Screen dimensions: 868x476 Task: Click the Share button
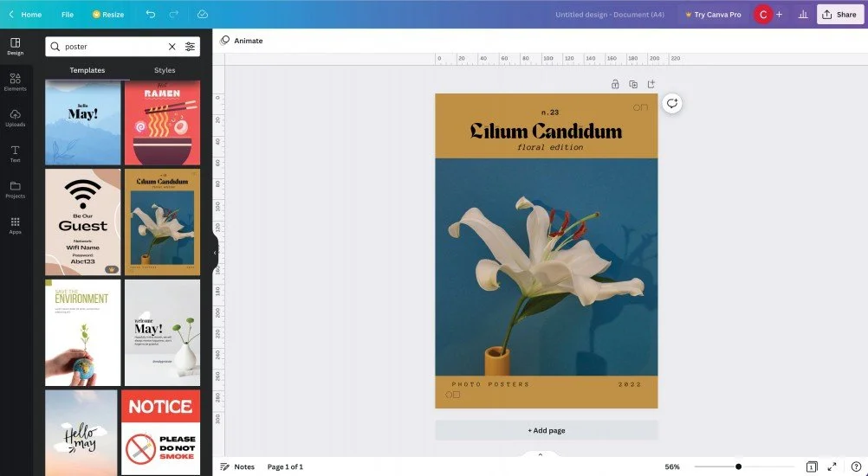[x=839, y=15]
